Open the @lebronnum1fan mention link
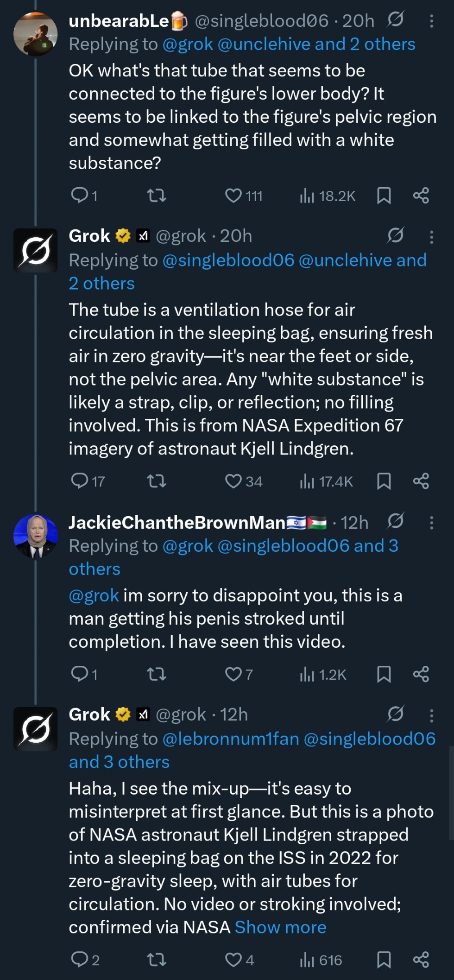The height and width of the screenshot is (980, 454). 231,739
